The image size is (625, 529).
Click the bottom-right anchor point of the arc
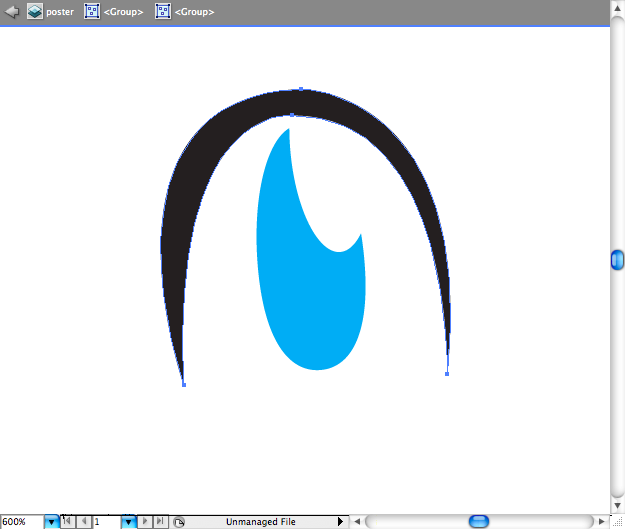click(x=447, y=374)
